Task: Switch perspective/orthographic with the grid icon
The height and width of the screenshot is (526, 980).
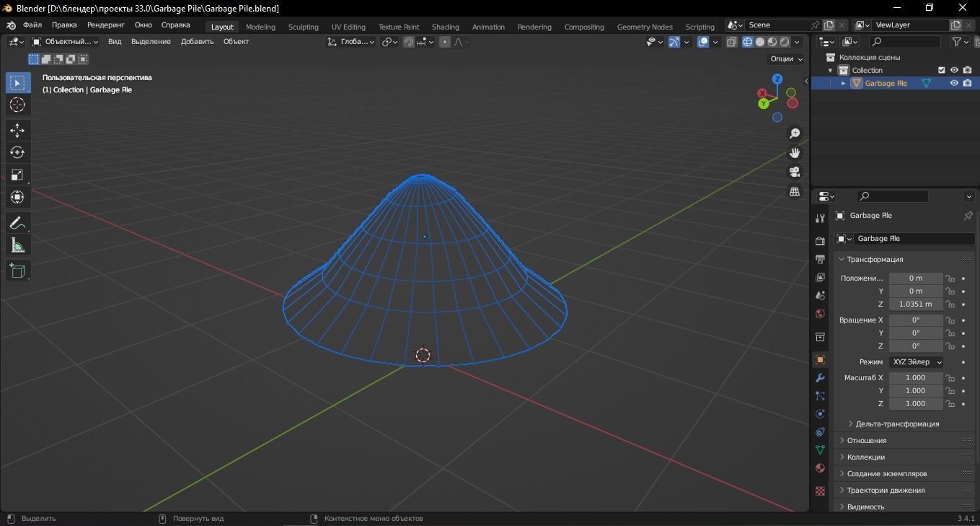Action: 795,192
